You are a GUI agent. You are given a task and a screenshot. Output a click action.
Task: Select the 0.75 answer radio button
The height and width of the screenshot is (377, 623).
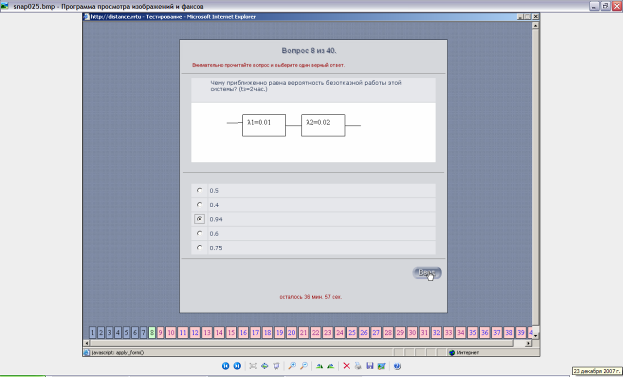click(199, 247)
